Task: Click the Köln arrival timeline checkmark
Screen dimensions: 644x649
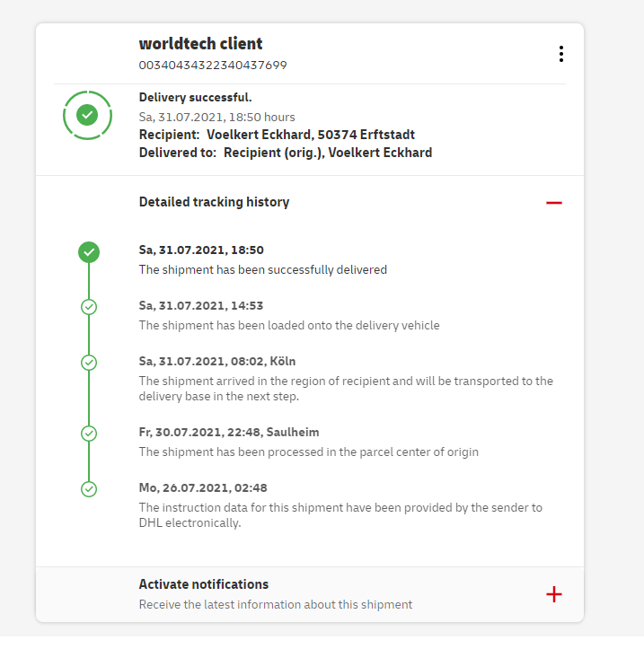Action: point(89,363)
